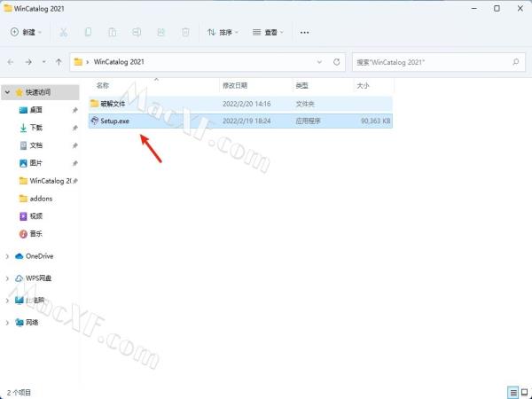This screenshot has width=532, height=399.
Task: Click the pin icon next to 图片
Action: [x=75, y=163]
